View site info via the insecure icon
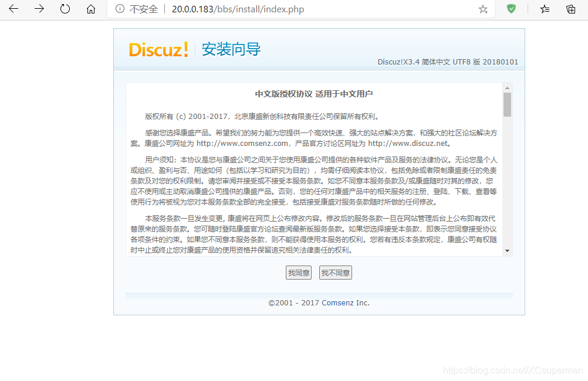 pyautogui.click(x=120, y=9)
